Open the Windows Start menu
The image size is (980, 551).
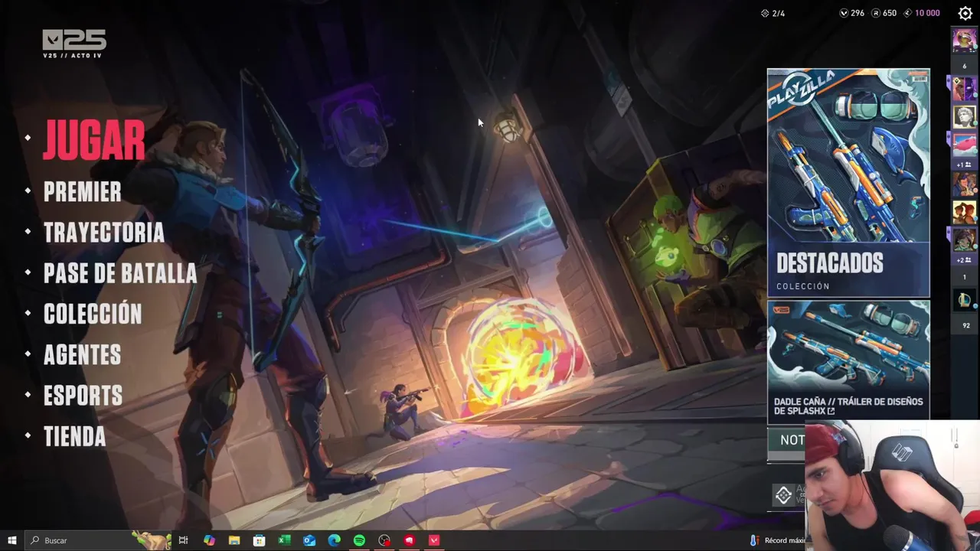pos(11,540)
